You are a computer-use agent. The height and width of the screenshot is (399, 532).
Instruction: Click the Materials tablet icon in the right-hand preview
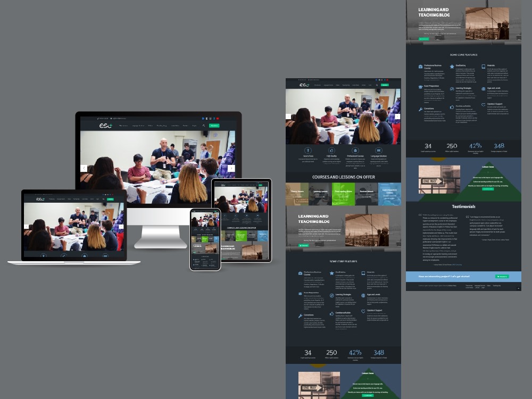(x=484, y=66)
